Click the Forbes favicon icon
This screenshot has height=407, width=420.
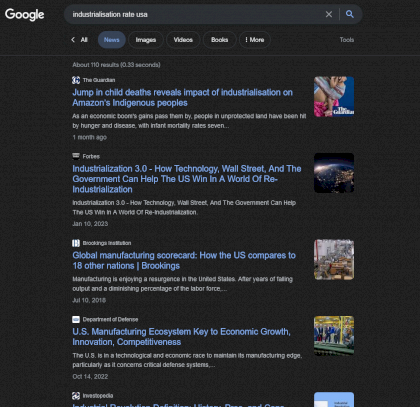click(x=76, y=156)
